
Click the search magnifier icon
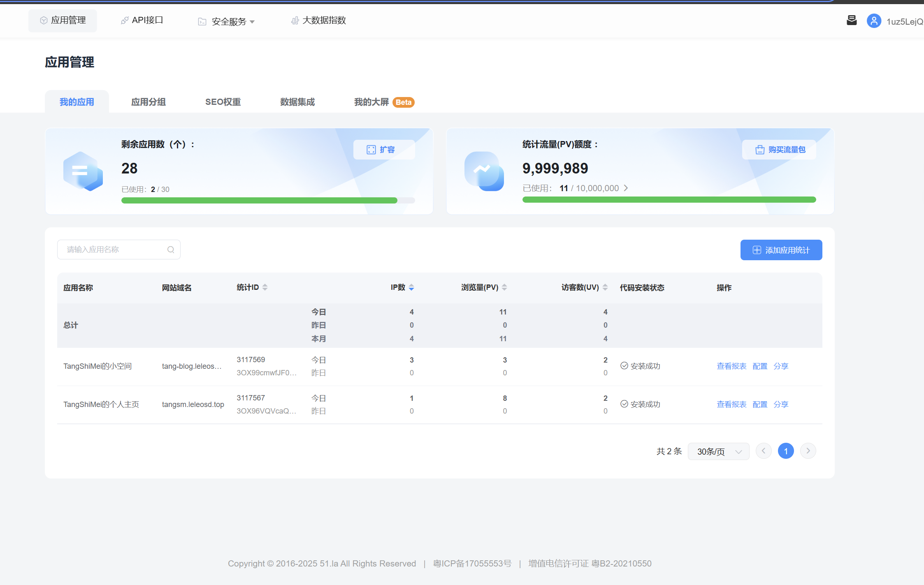[x=171, y=250]
